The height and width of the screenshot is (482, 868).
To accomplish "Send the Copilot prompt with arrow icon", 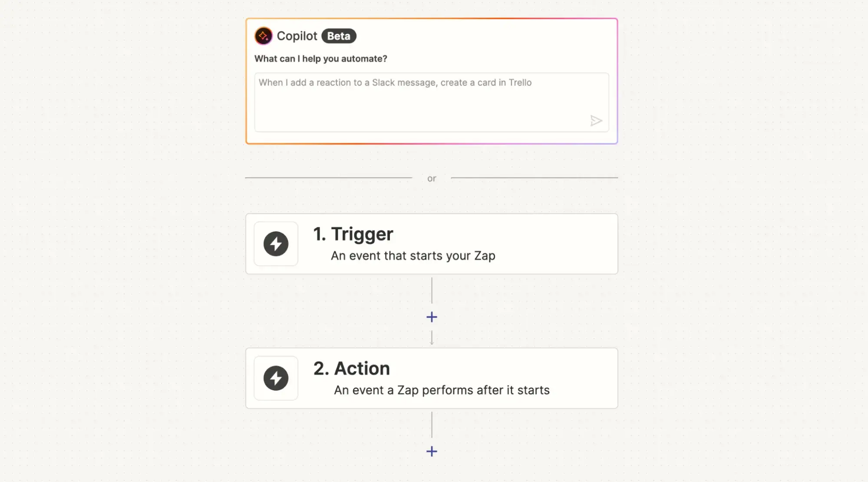I will [596, 121].
